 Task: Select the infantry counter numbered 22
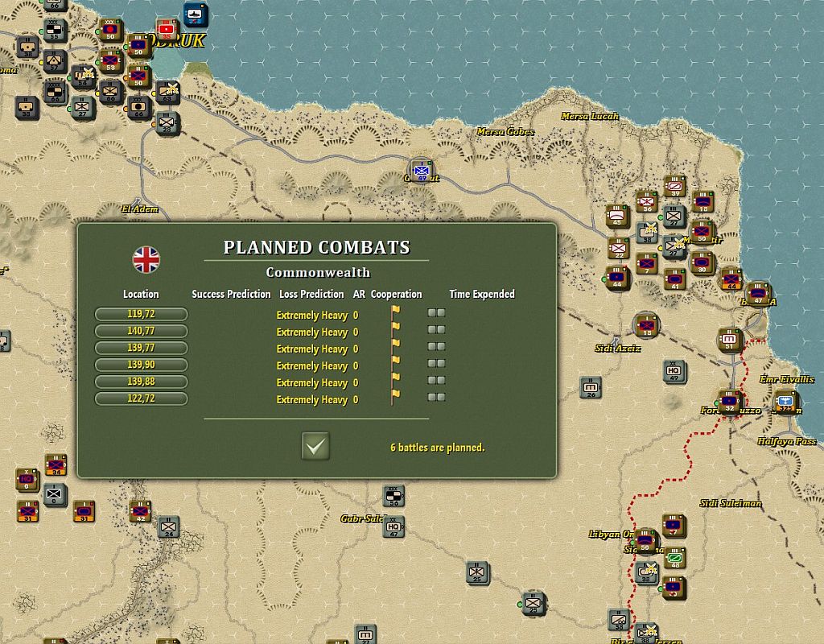click(x=619, y=248)
